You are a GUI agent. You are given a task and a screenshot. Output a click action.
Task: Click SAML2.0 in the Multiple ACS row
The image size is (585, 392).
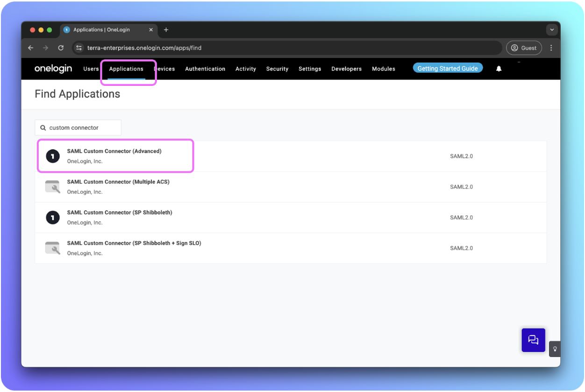461,187
